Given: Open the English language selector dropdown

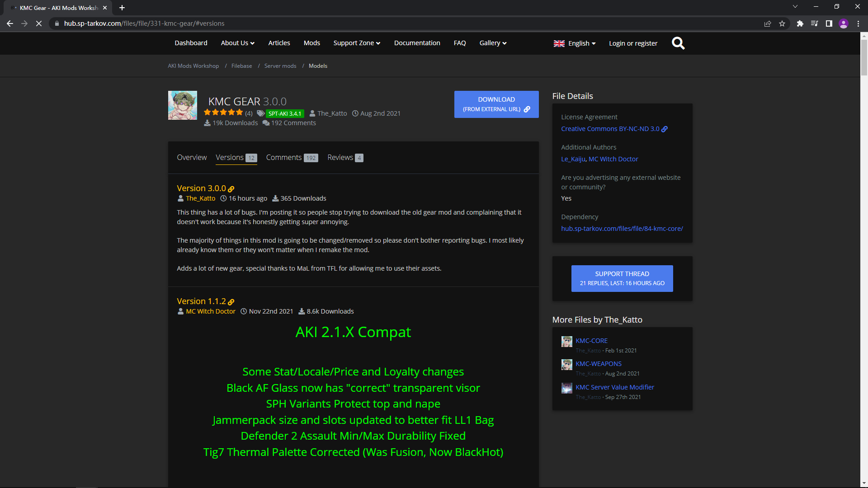Looking at the screenshot, I should 575,43.
